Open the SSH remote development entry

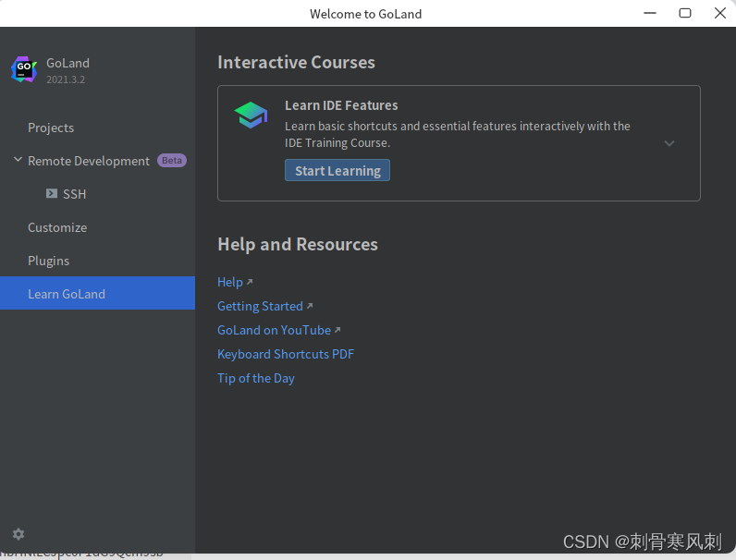[75, 194]
